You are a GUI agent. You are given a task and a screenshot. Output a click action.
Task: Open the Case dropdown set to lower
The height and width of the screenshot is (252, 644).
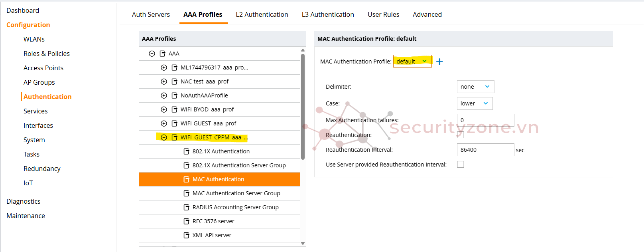point(474,103)
